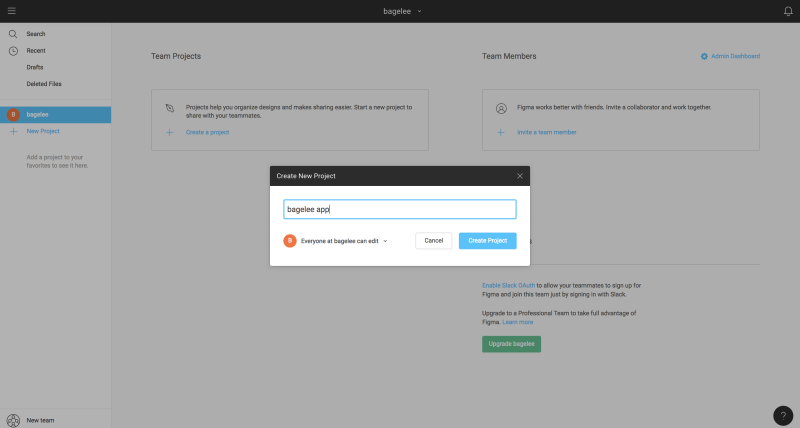800x428 pixels.
Task: Click the projects icon in Team Projects card
Action: tap(170, 108)
